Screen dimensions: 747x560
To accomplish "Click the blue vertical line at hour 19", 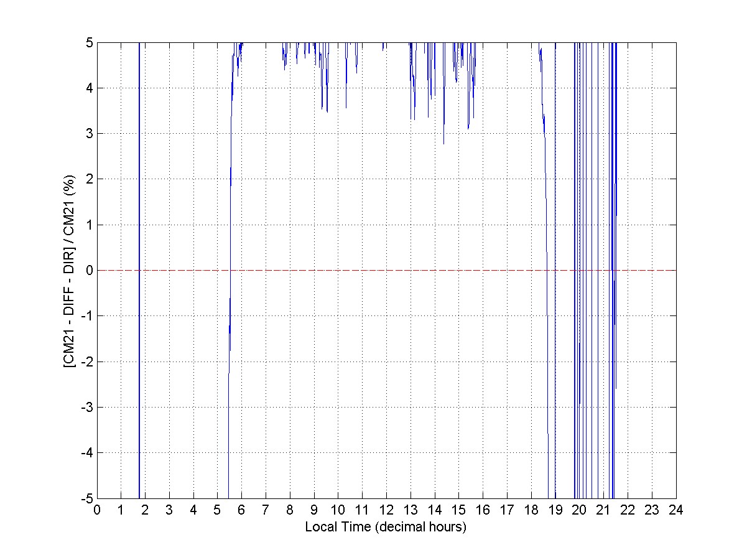I will 555,311.
